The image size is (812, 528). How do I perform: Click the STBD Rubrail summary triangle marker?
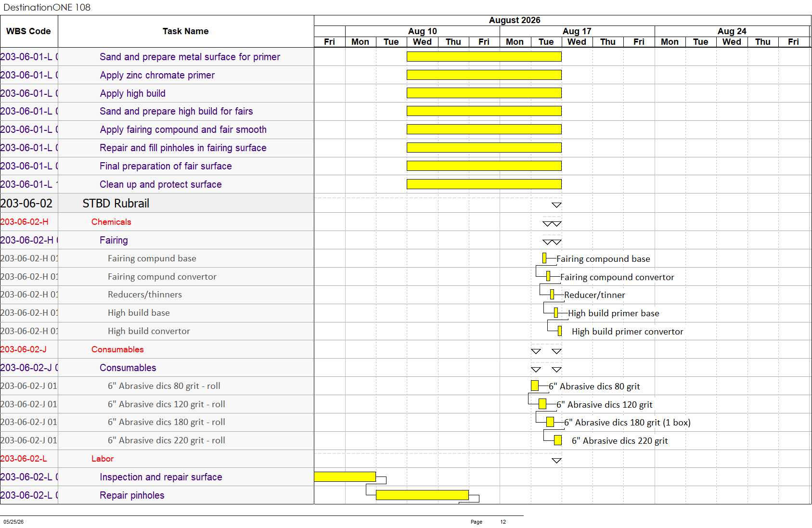557,205
